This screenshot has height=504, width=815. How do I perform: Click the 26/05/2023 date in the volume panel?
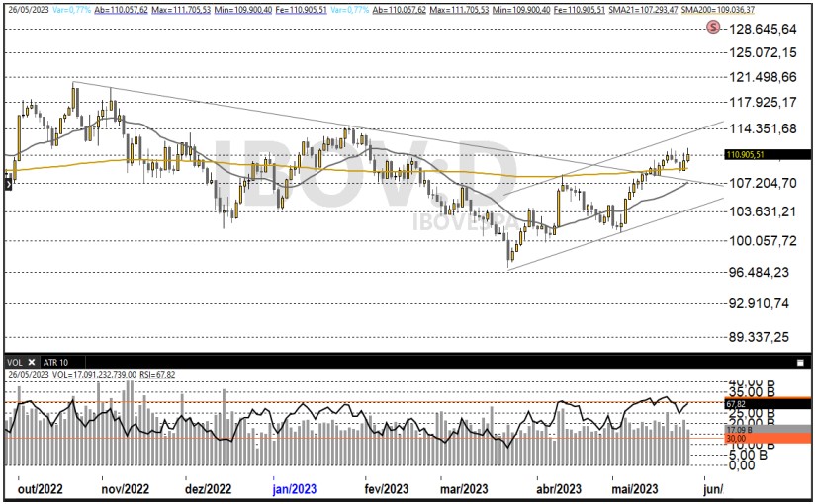coord(29,375)
